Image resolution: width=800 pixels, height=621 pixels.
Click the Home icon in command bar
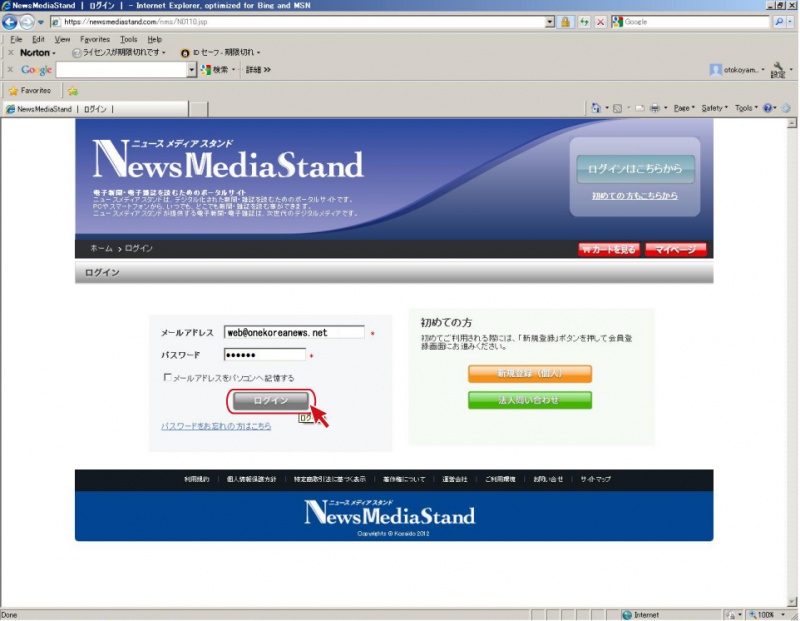pyautogui.click(x=595, y=108)
